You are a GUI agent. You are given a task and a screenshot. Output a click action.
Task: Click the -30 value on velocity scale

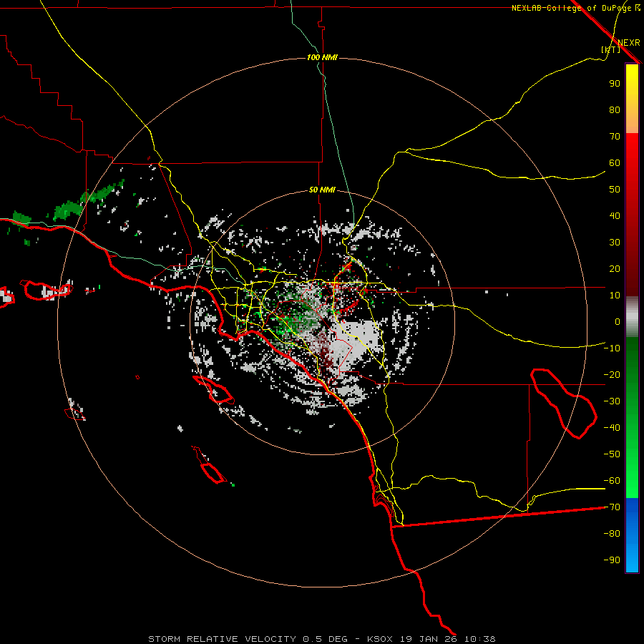(612, 401)
